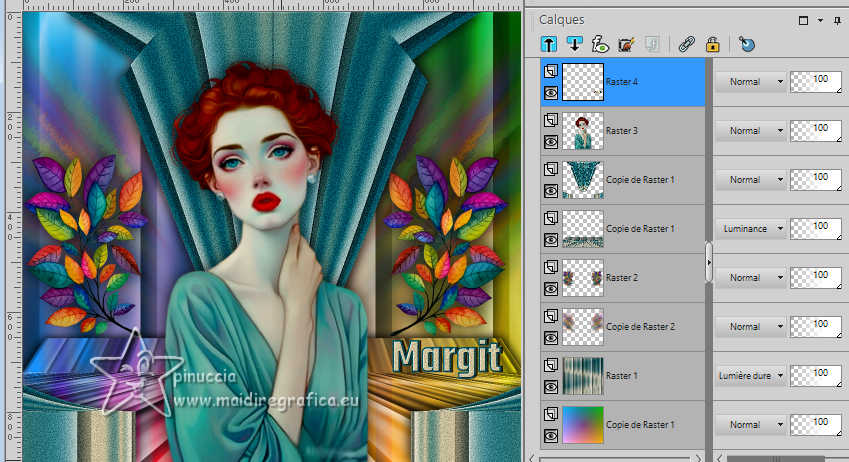Image resolution: width=849 pixels, height=462 pixels.
Task: Open blend mode dropdown of Copie de Raster 2
Action: (x=751, y=327)
